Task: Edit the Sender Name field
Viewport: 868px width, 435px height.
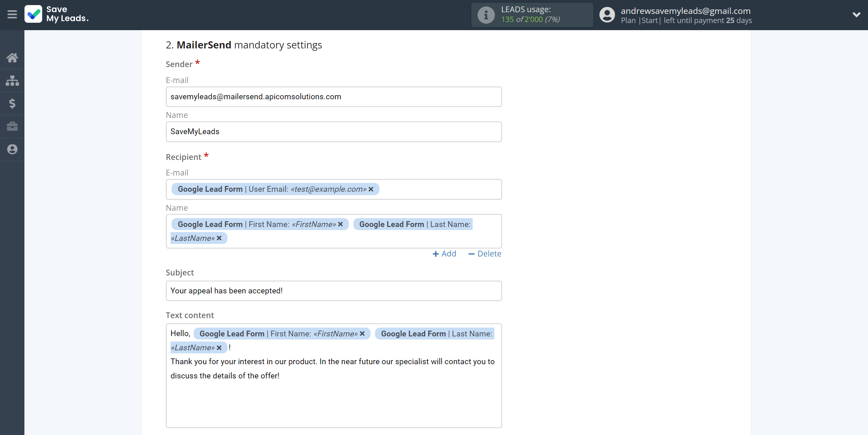Action: (x=334, y=132)
